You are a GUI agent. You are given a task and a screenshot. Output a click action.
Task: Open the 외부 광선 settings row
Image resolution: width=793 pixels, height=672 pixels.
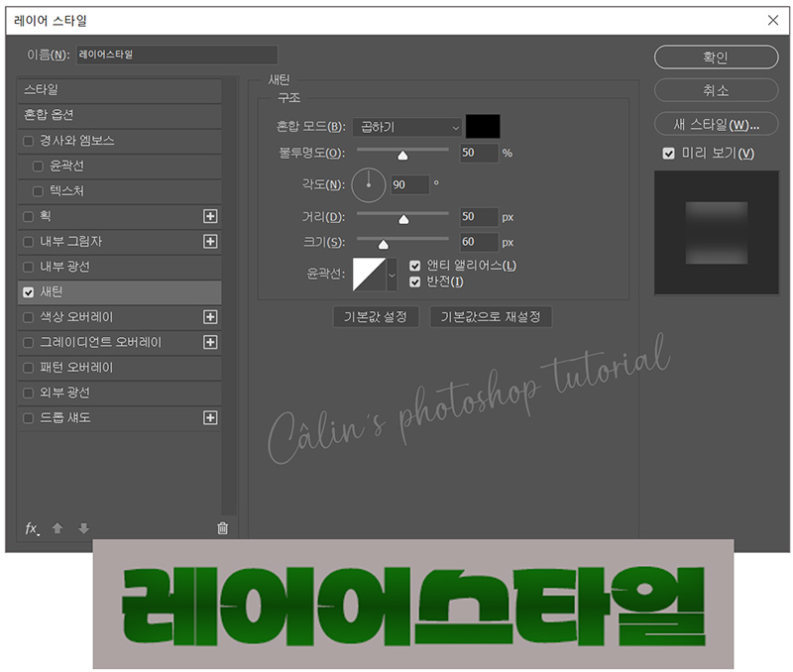click(119, 392)
